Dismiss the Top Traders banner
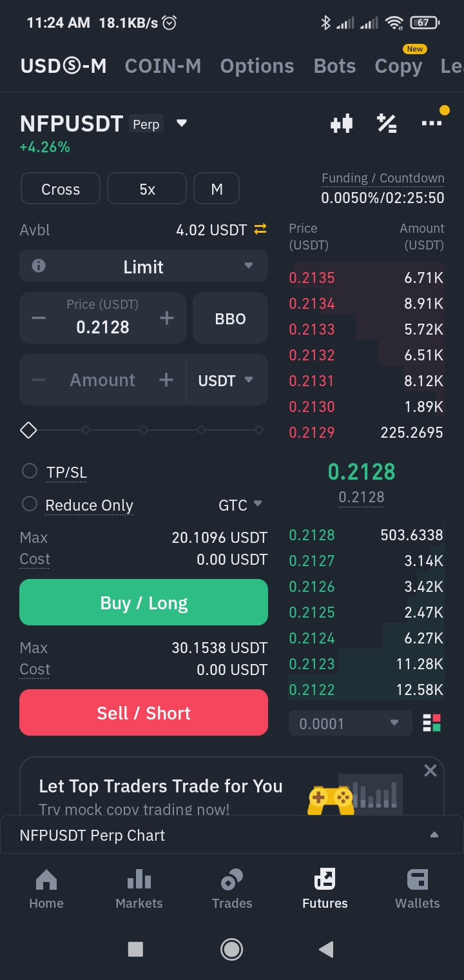The image size is (464, 980). click(x=430, y=770)
